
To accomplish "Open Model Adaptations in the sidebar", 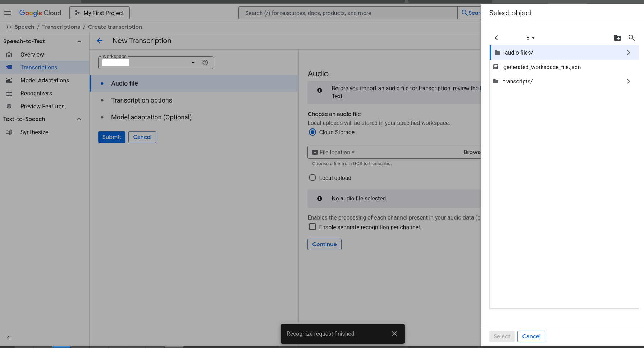I will (45, 80).
